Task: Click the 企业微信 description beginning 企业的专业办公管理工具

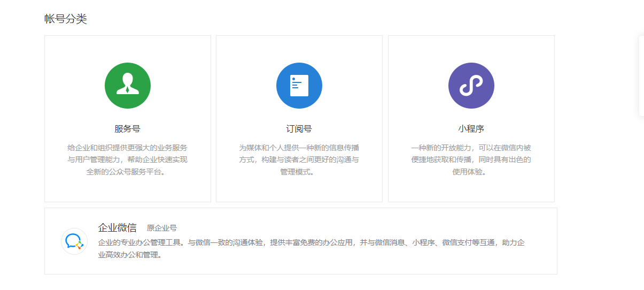Action: pyautogui.click(x=312, y=249)
